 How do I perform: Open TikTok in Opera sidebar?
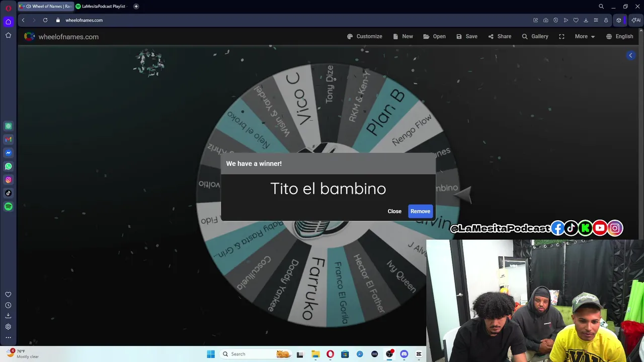[x=8, y=193]
